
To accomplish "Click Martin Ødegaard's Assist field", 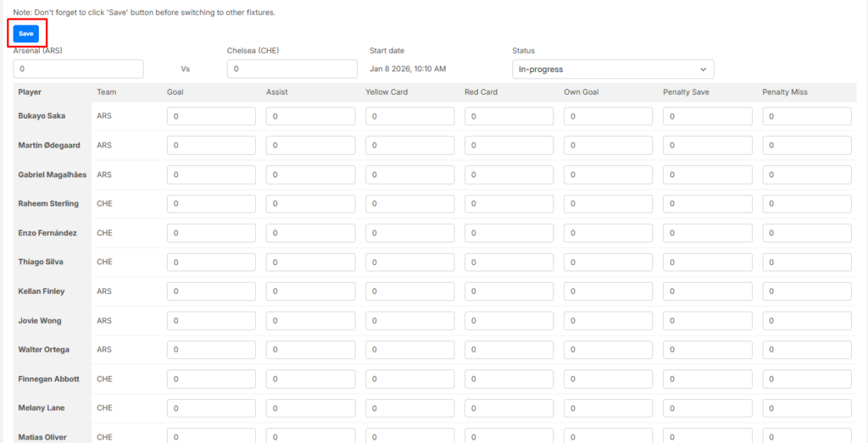I will pos(310,146).
